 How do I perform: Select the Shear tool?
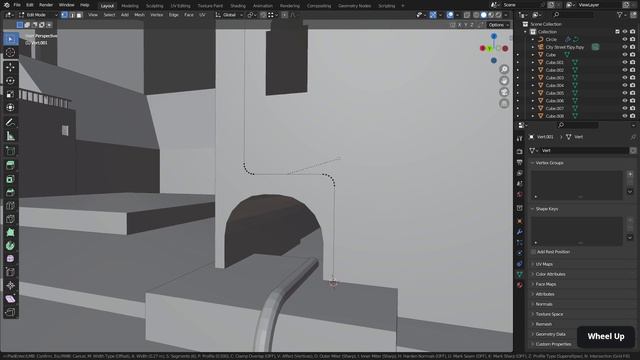[11, 299]
